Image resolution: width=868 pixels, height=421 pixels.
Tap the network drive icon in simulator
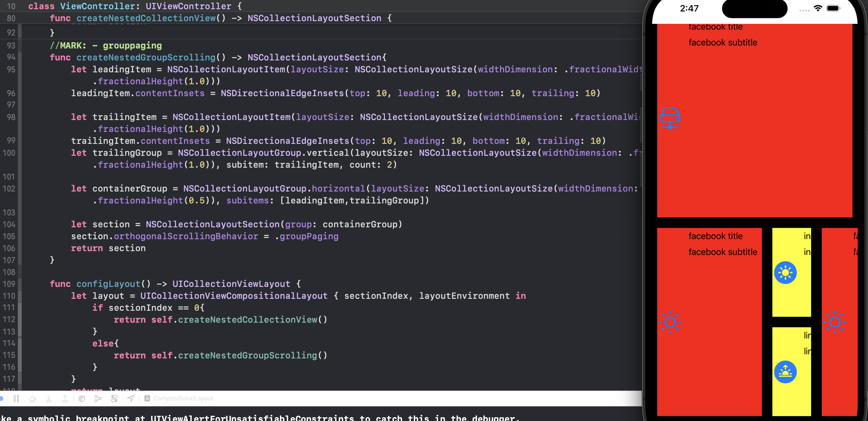670,118
